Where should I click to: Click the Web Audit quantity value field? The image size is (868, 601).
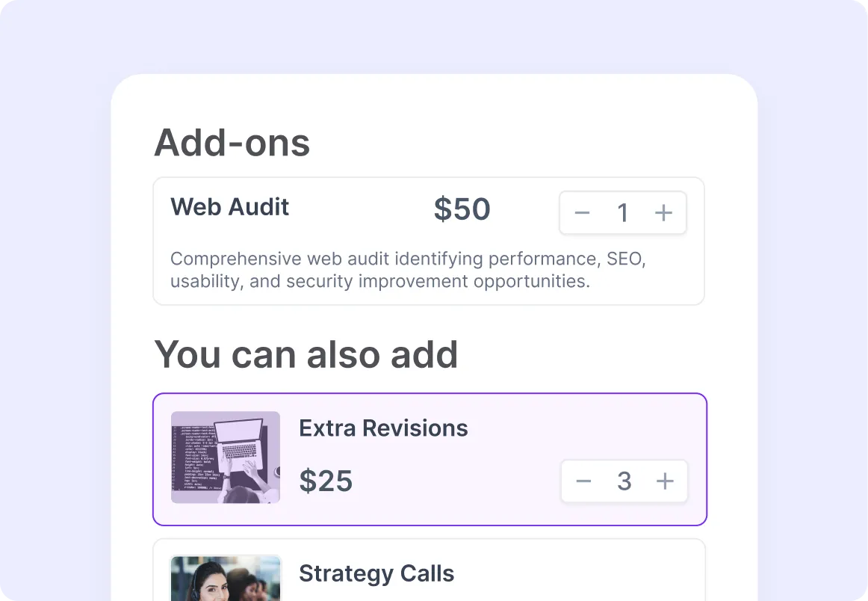click(x=622, y=213)
